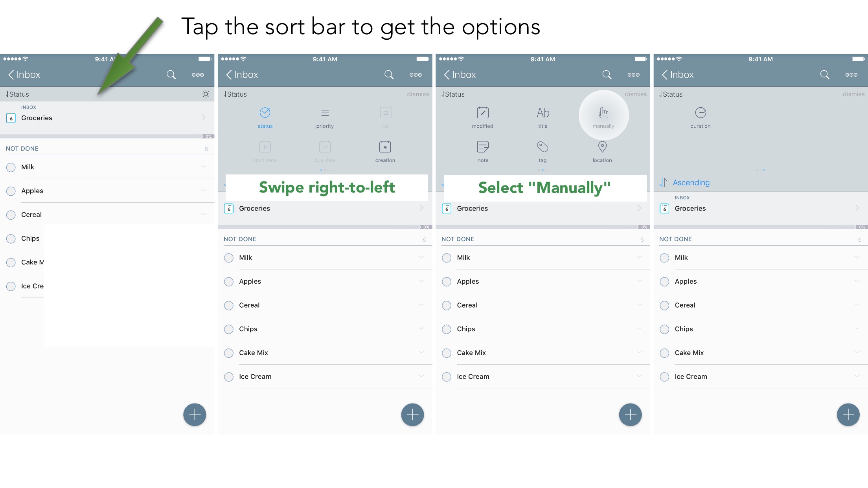Screen dimensions: 868x488
Task: Complete Milk on the screen showing duration
Action: point(664,258)
